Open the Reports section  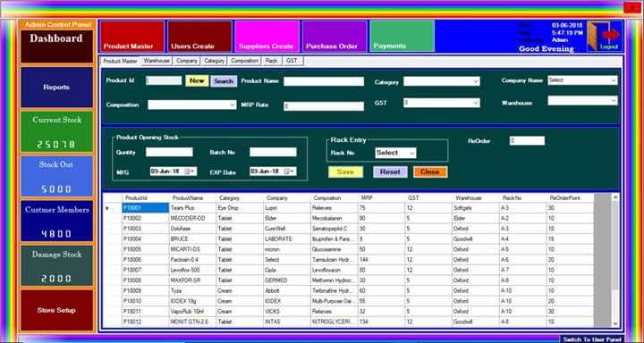pyautogui.click(x=56, y=88)
